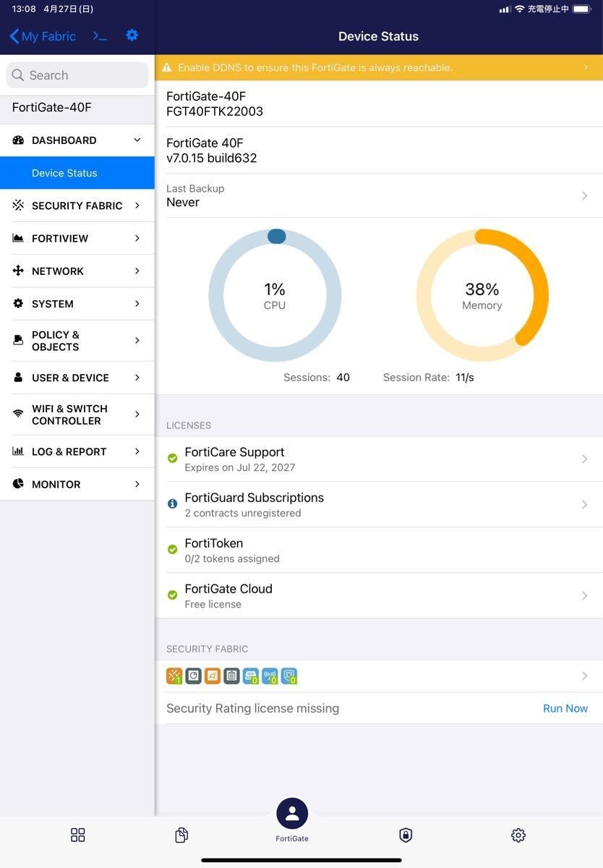The height and width of the screenshot is (868, 603).
Task: Click the blue switch fabric icon
Action: pos(250,676)
